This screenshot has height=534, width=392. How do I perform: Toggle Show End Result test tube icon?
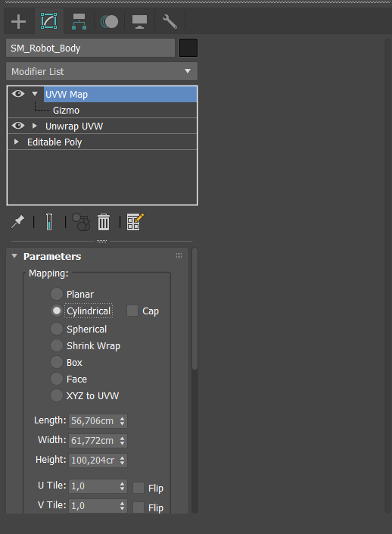(49, 222)
